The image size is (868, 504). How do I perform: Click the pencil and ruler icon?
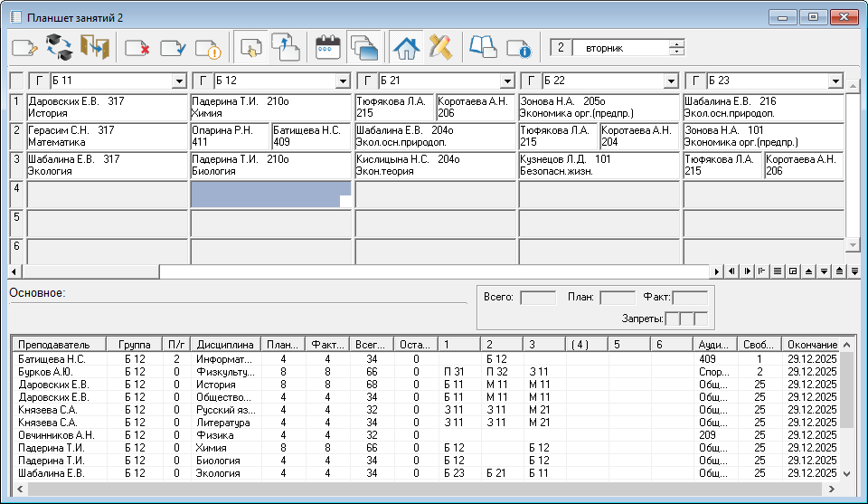440,48
